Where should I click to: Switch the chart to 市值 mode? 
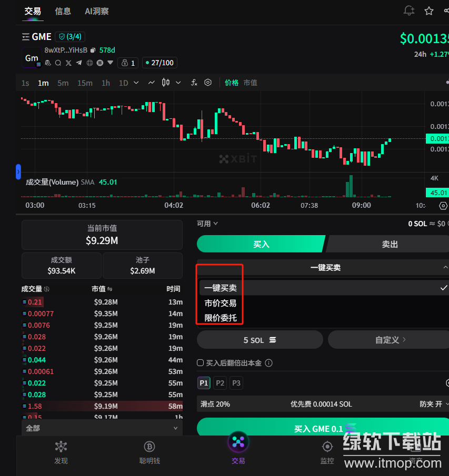[x=250, y=83]
